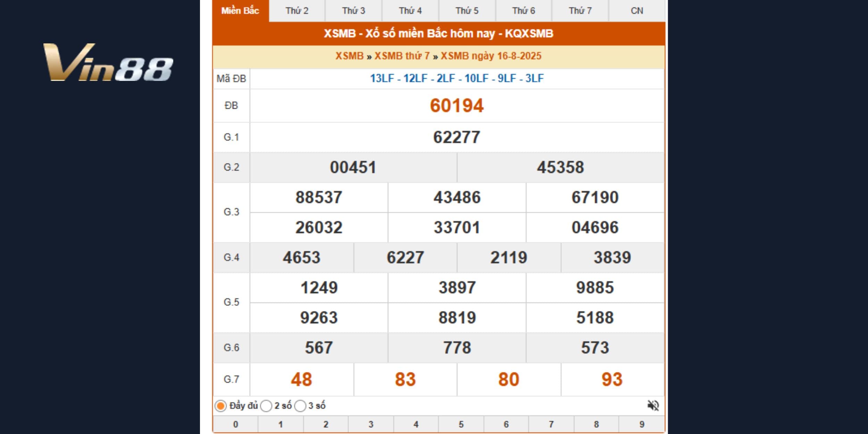This screenshot has height=434, width=868.
Task: Click the G.3 result 67190
Action: 595,197
